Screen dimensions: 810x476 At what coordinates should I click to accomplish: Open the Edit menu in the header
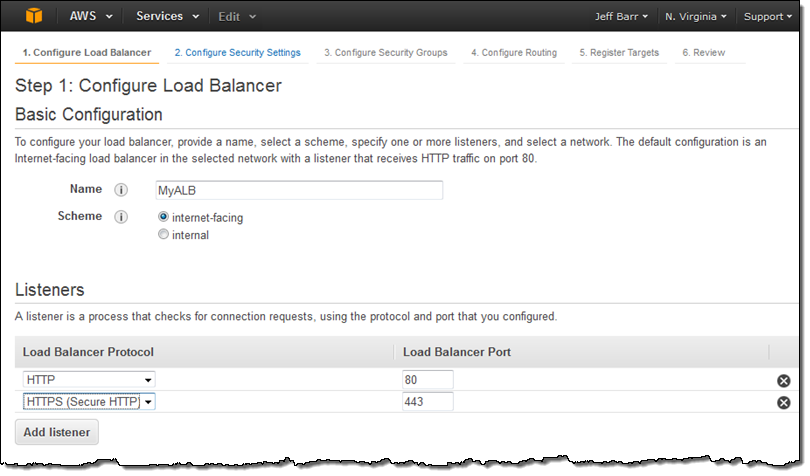[237, 16]
